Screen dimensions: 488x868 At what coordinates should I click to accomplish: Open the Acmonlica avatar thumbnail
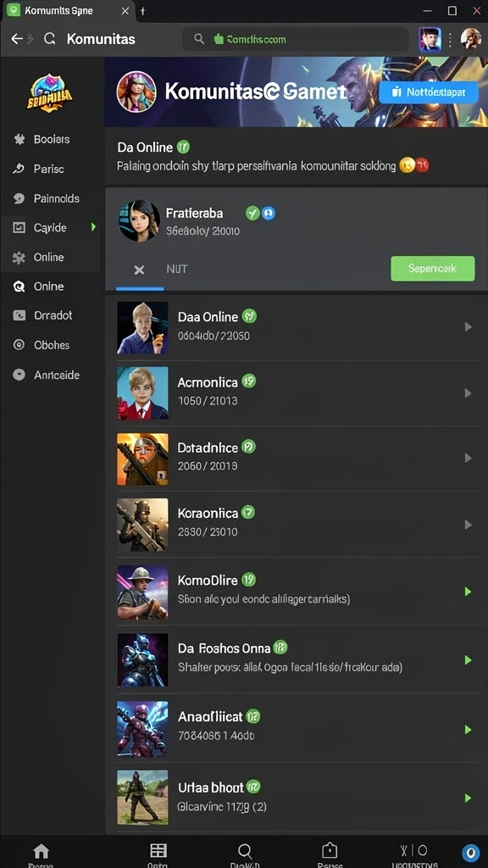142,393
